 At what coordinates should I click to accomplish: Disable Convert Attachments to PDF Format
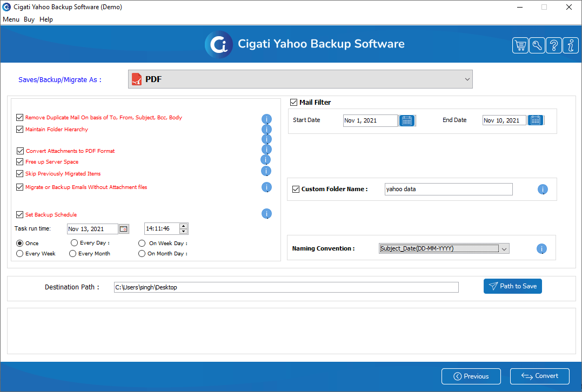(20, 151)
